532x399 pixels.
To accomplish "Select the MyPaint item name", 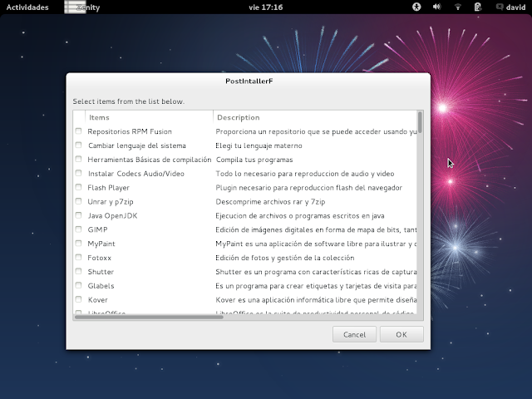I will click(x=101, y=244).
